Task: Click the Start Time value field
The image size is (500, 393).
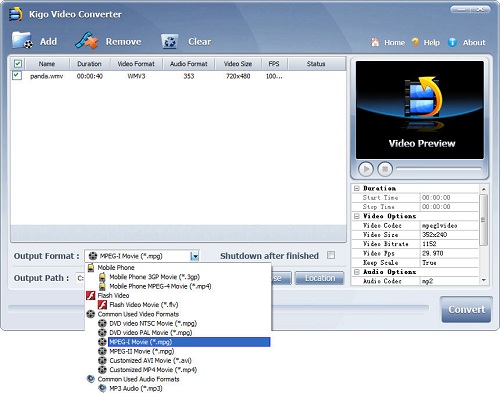Action: (x=449, y=198)
